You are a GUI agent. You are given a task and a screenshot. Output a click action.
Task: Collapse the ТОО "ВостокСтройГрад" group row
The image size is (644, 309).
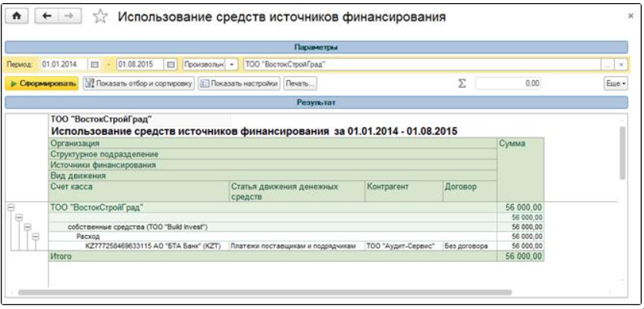(x=11, y=207)
